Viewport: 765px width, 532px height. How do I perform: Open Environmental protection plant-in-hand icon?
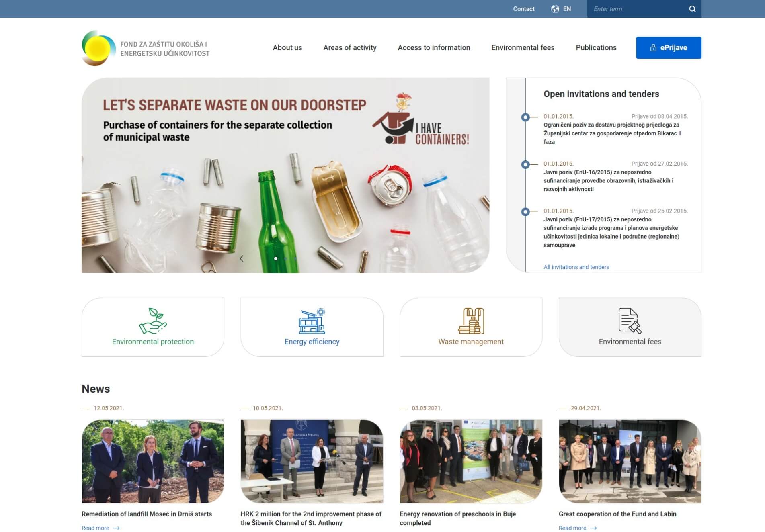153,320
